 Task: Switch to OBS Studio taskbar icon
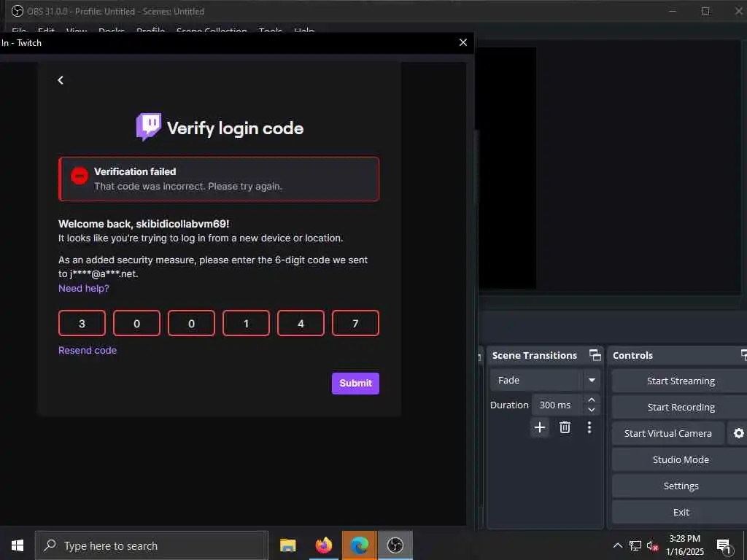point(395,545)
